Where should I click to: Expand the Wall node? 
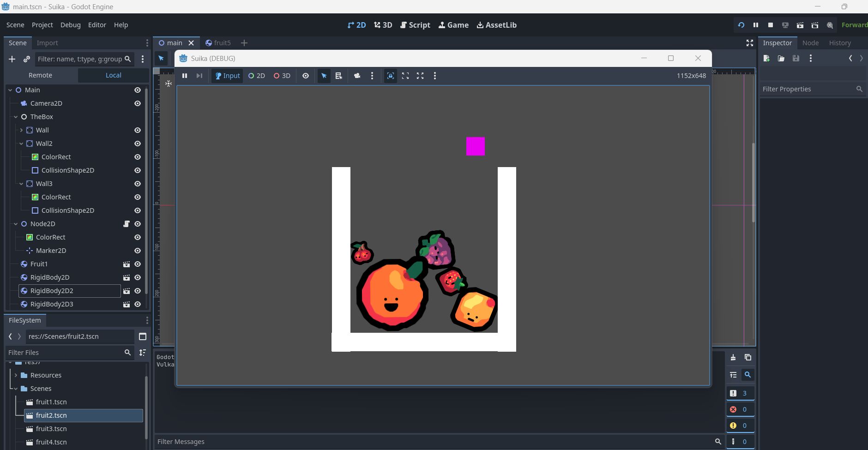coord(21,130)
